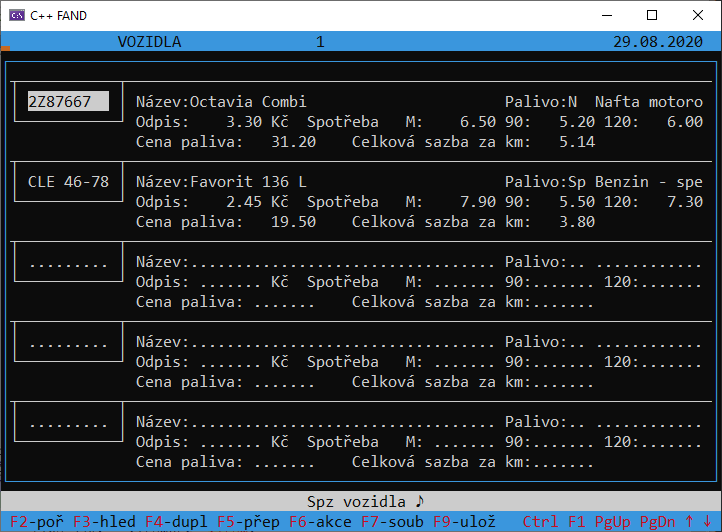Click the C++ FAND title bar icon
The height and width of the screenshot is (532, 722).
point(17,15)
